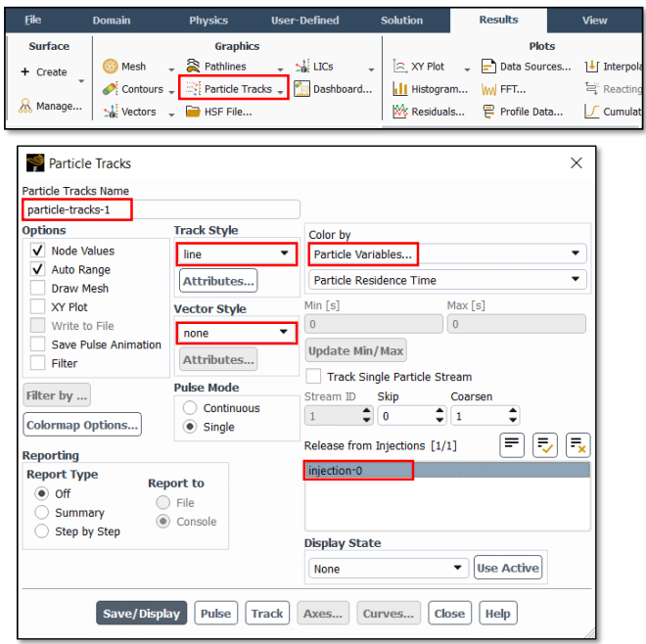Viewport: 646px width, 644px height.
Task: Click Create surface plus icon
Action: click(x=25, y=71)
